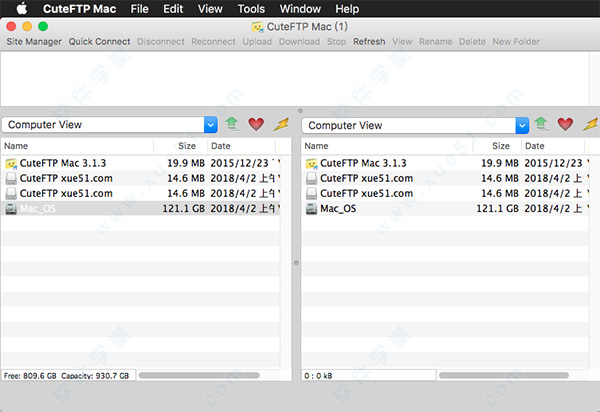Select first CuteFTP xue51.com name in right pane
The image size is (600, 412).
pyautogui.click(x=367, y=178)
